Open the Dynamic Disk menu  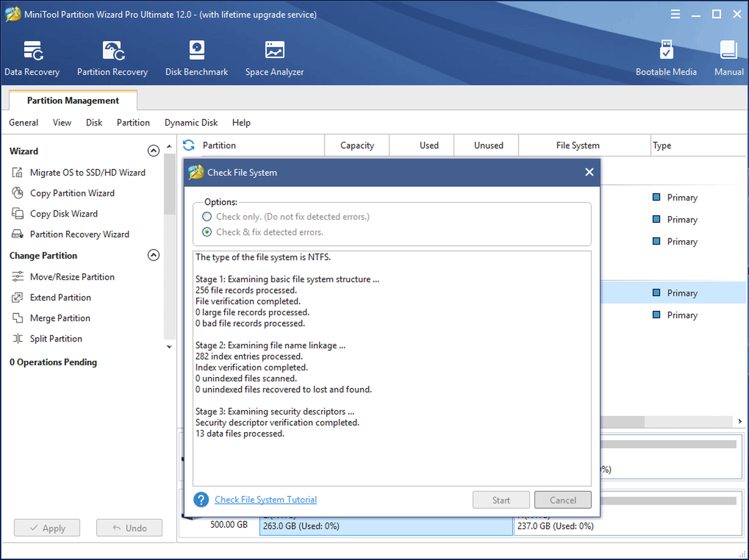pyautogui.click(x=191, y=123)
